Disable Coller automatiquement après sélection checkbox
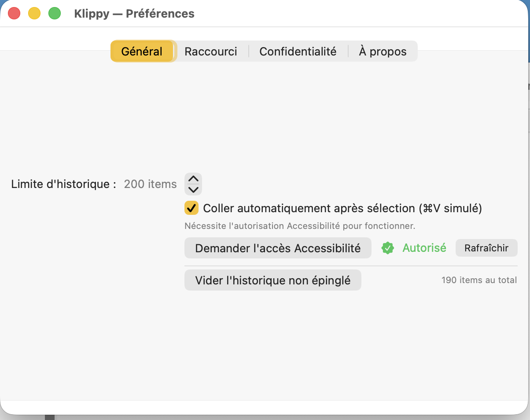Image resolution: width=530 pixels, height=420 pixels. (x=191, y=208)
